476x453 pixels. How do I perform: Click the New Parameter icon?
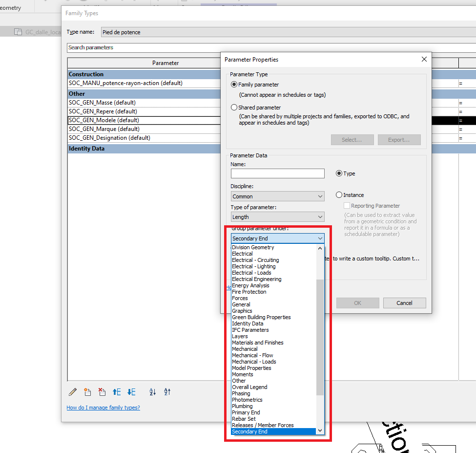tap(87, 392)
